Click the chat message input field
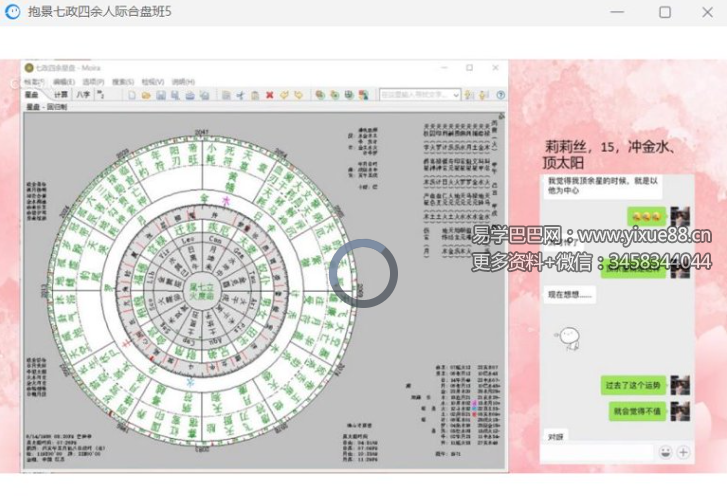This screenshot has width=727, height=496. point(597,452)
